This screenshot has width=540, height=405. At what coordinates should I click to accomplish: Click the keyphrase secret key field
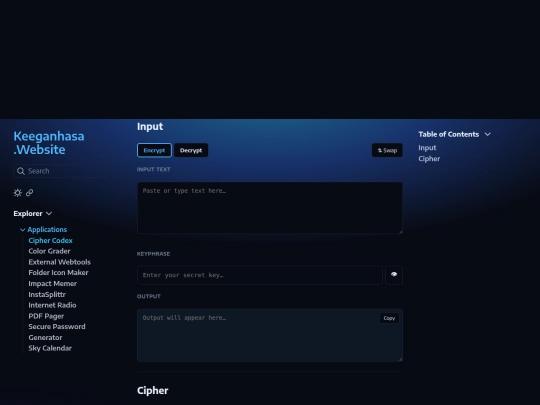260,275
